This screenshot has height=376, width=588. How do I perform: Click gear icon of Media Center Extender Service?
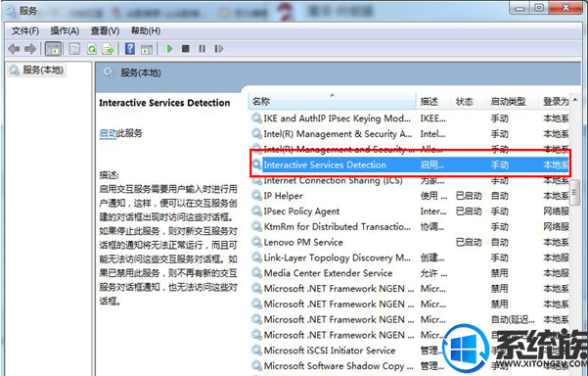[256, 273]
